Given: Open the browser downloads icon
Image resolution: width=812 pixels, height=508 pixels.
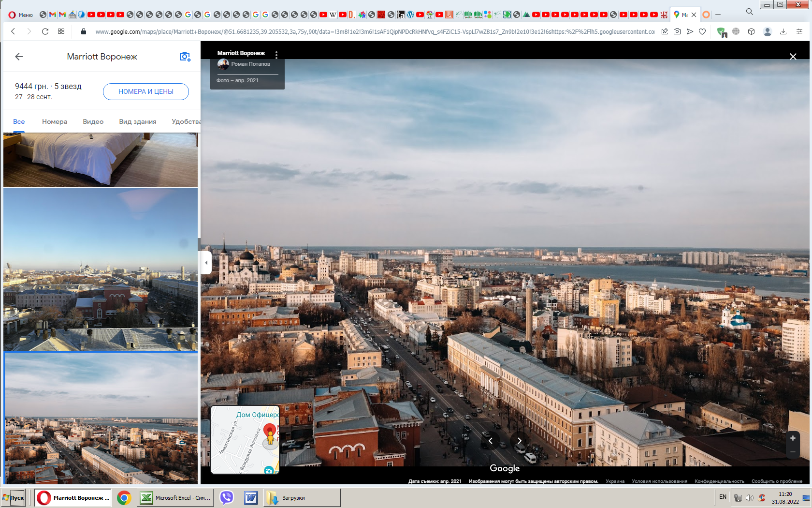Looking at the screenshot, I should point(783,31).
